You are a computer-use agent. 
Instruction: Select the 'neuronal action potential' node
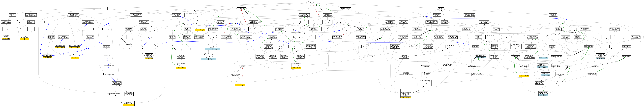(x=293, y=46)
